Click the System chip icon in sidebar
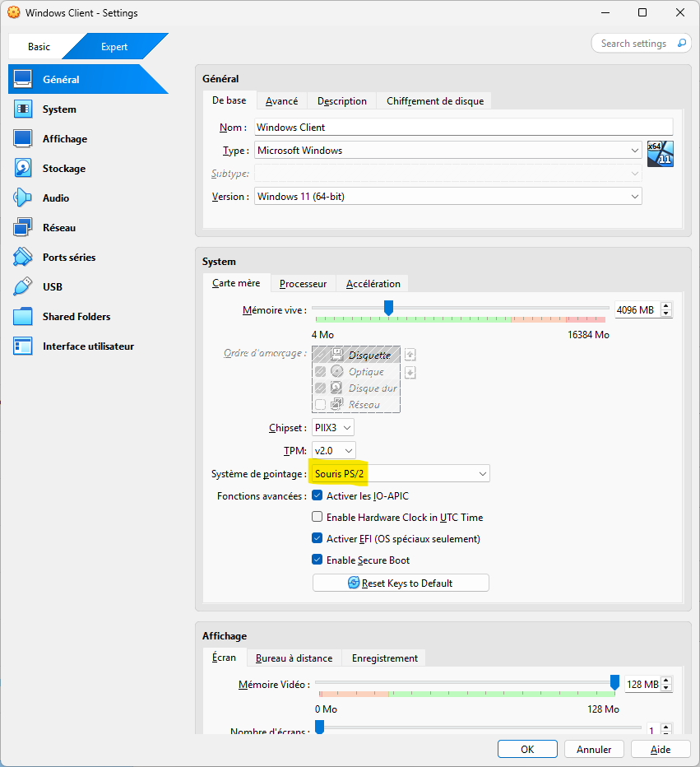The image size is (700, 767). [22, 109]
